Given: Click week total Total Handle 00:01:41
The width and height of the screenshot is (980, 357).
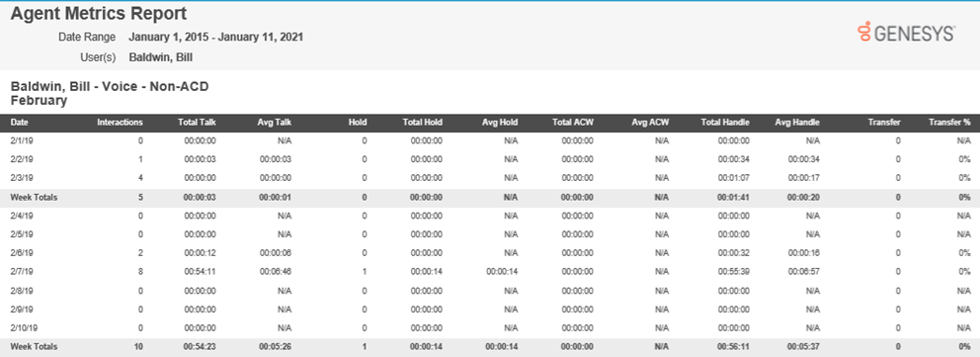Looking at the screenshot, I should [x=734, y=197].
